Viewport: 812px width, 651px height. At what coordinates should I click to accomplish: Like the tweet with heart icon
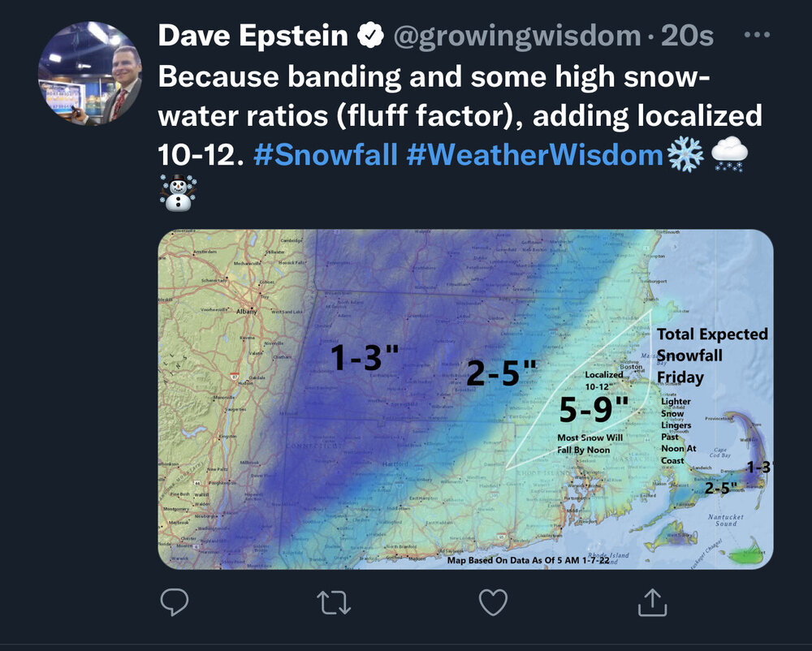pos(493,602)
